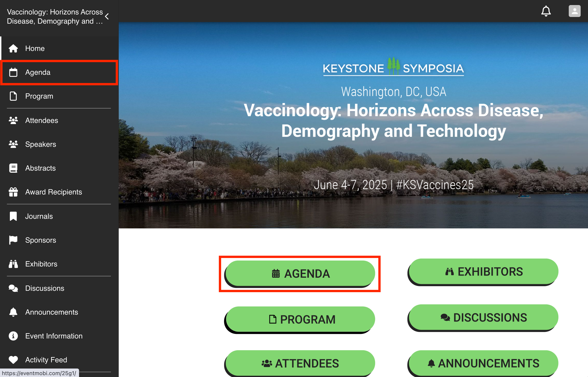Click the green ANNOUNCEMENTS button
This screenshot has width=588, height=377.
click(x=483, y=363)
